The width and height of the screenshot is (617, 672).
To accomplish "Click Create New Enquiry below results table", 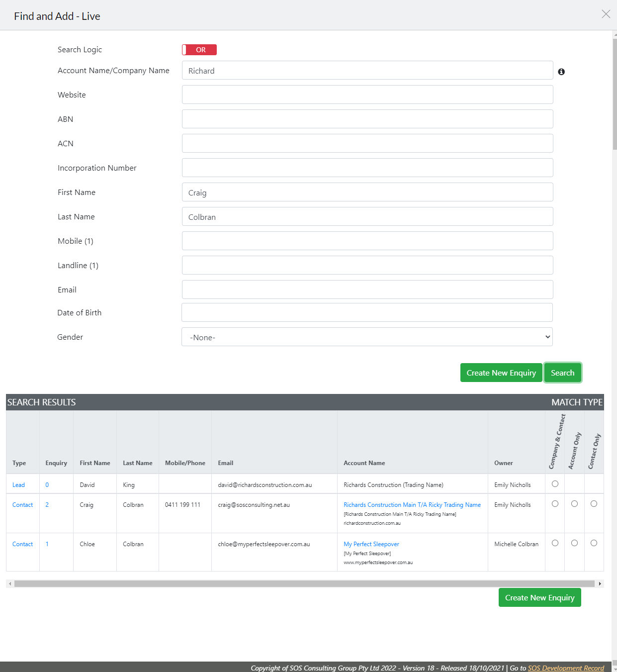I will (539, 597).
